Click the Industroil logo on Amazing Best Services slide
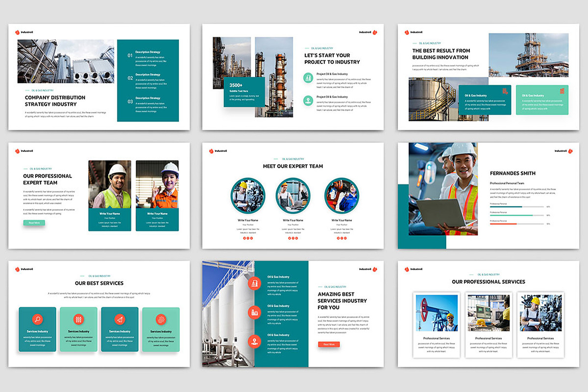 coord(368,269)
